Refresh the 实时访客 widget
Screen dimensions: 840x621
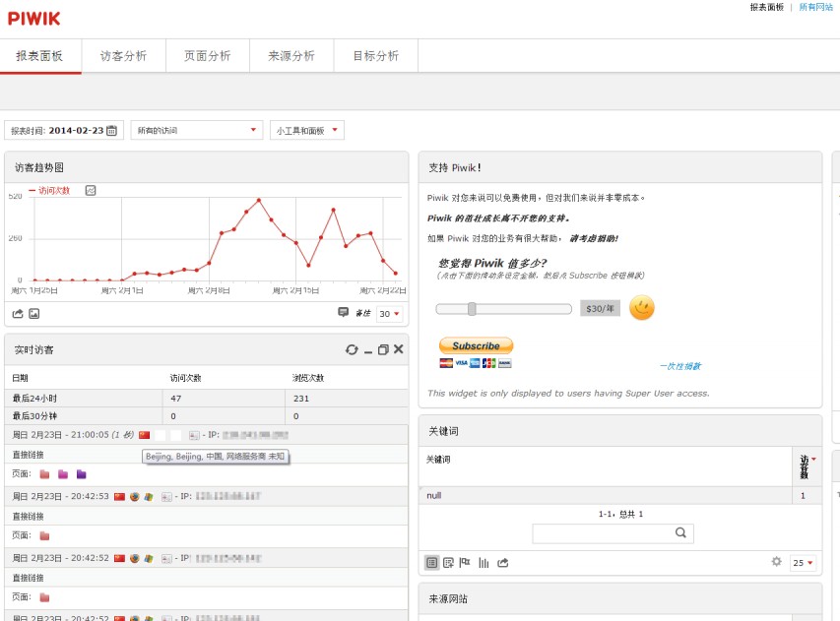coord(352,349)
